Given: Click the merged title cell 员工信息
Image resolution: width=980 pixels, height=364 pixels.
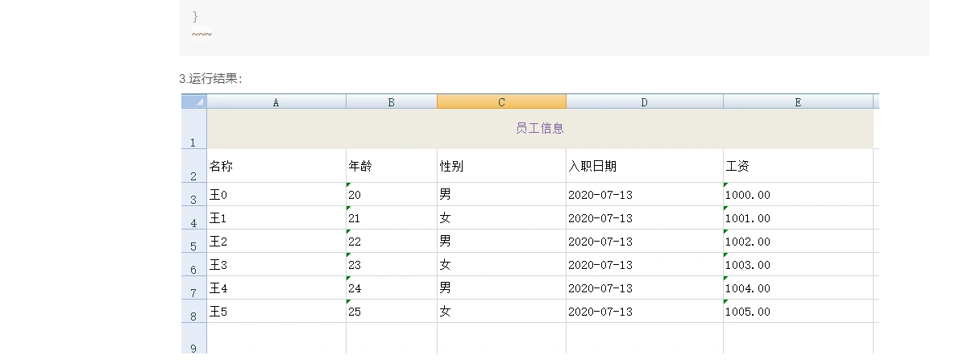Looking at the screenshot, I should click(x=540, y=129).
